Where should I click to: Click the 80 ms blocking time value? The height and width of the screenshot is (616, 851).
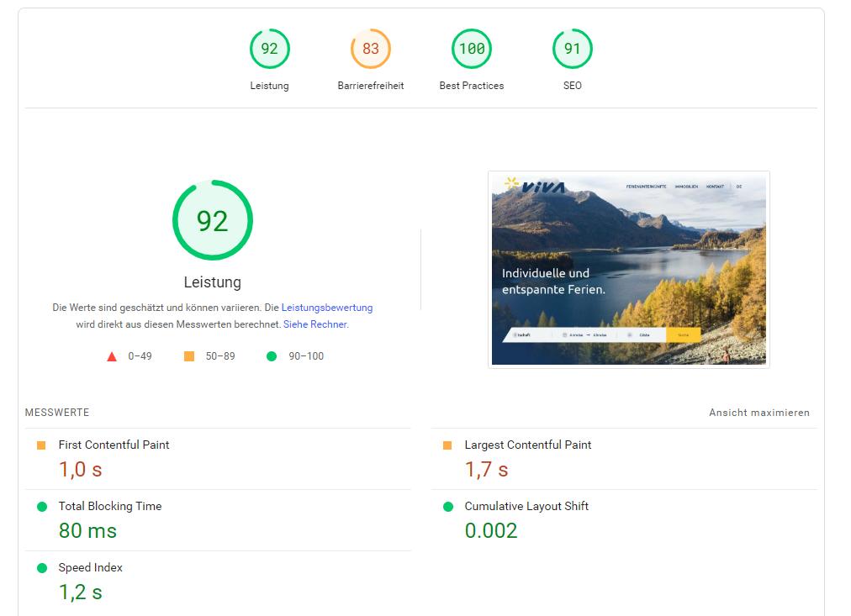pyautogui.click(x=87, y=531)
